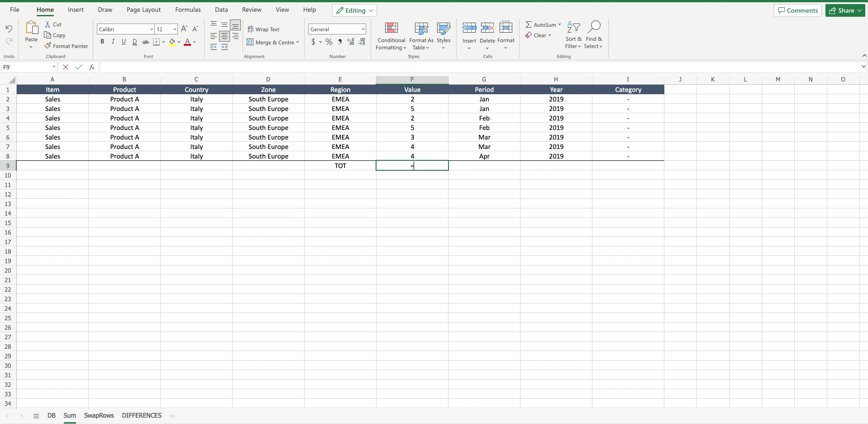Toggle italic formatting

(x=113, y=41)
